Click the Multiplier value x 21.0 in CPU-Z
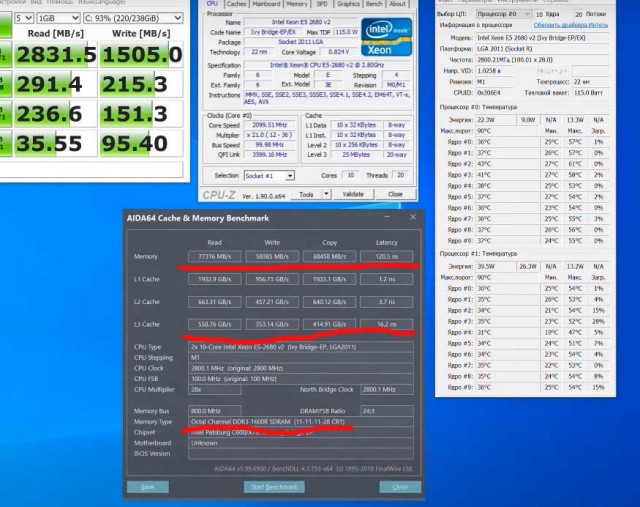640x507 pixels. point(269,135)
